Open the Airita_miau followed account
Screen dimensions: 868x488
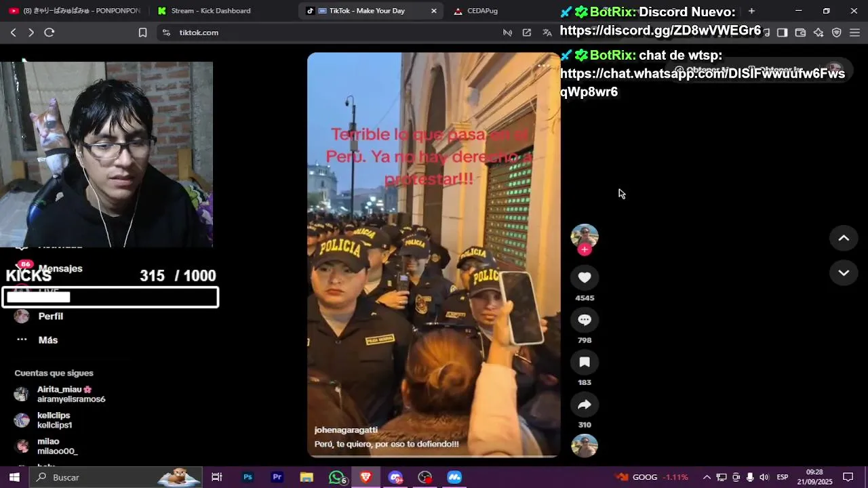point(71,394)
